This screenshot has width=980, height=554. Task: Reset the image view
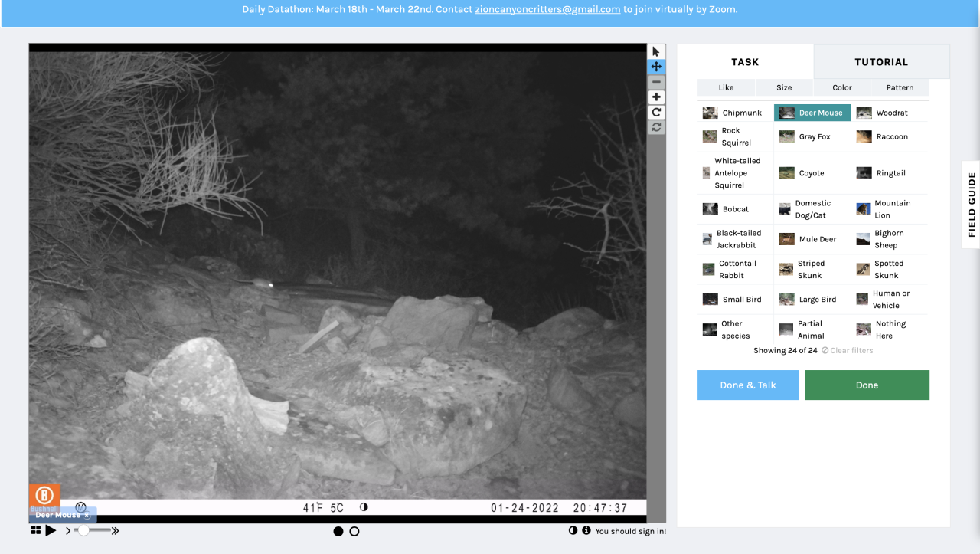[x=656, y=127]
